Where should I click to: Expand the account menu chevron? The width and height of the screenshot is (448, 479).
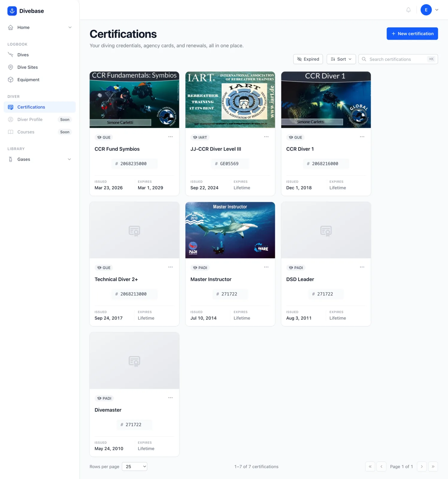pos(437,10)
